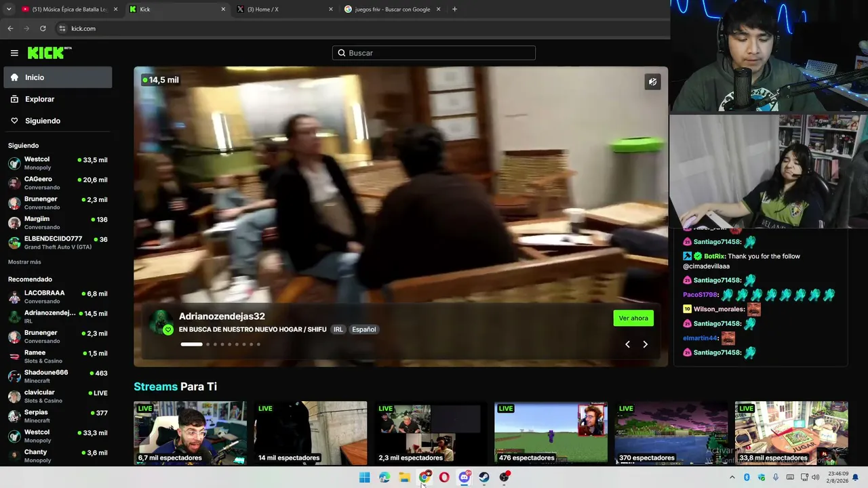Open stream thumbnail with 476 espectadores
This screenshot has height=488, width=868.
(551, 432)
